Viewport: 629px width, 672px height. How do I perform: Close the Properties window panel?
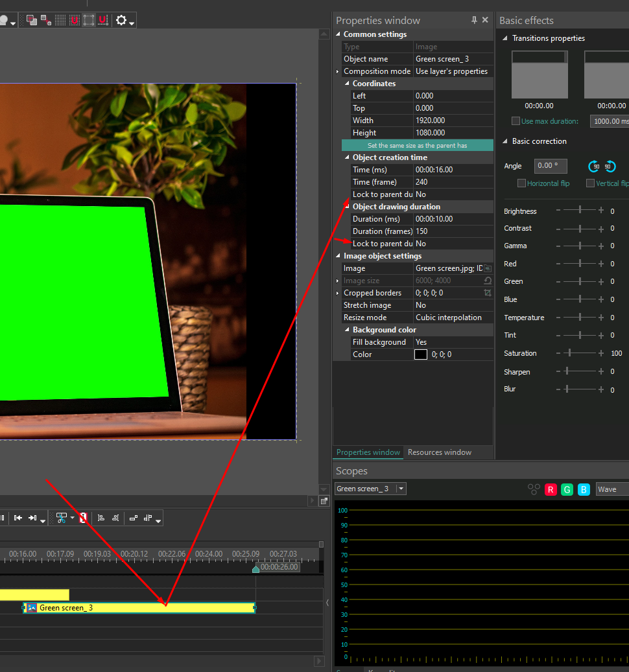click(485, 19)
